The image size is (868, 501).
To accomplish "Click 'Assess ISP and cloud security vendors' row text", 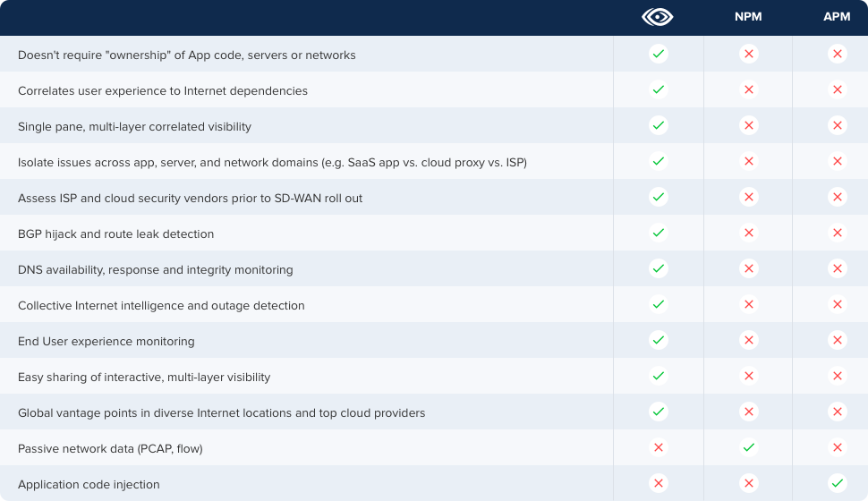I will pos(190,198).
